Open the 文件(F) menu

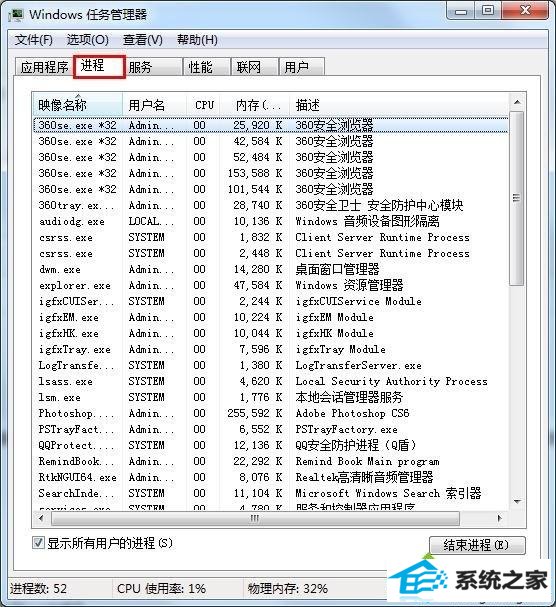[x=34, y=39]
